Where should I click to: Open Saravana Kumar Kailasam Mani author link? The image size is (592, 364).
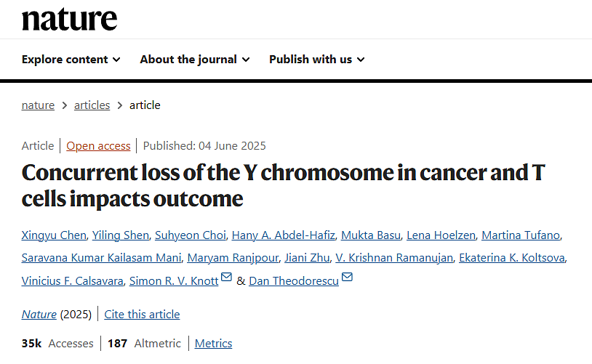[100, 258]
